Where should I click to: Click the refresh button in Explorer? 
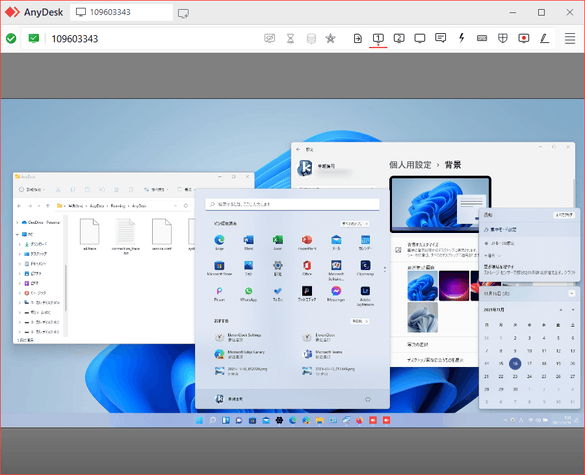click(186, 206)
